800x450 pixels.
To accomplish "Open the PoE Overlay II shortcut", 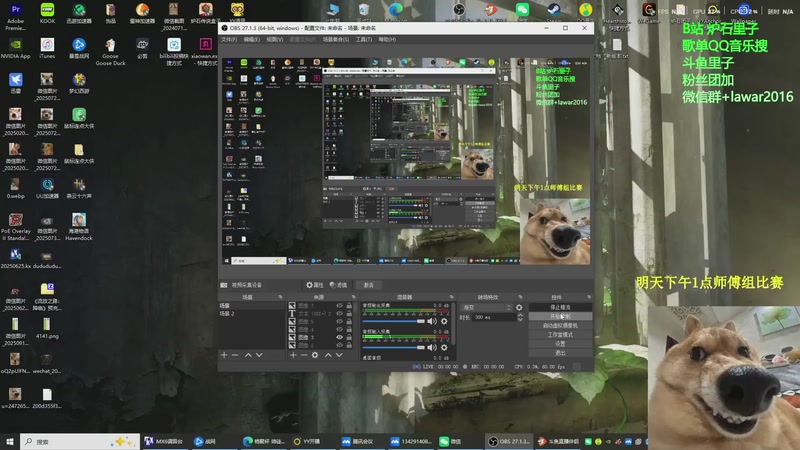I will tap(16, 227).
